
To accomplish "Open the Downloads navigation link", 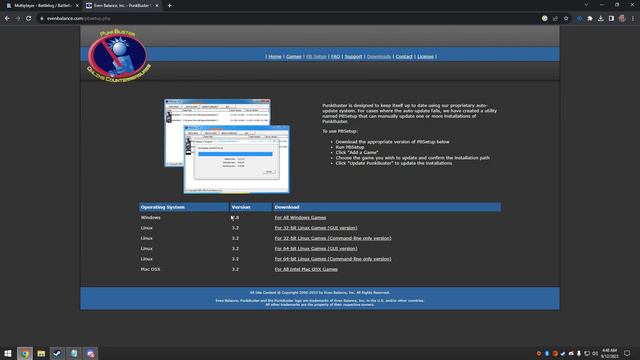I will [x=379, y=56].
